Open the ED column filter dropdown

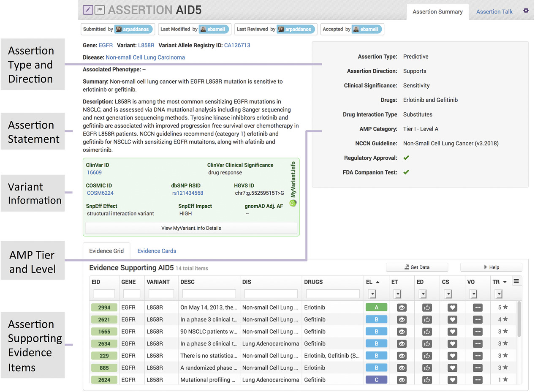(x=423, y=294)
